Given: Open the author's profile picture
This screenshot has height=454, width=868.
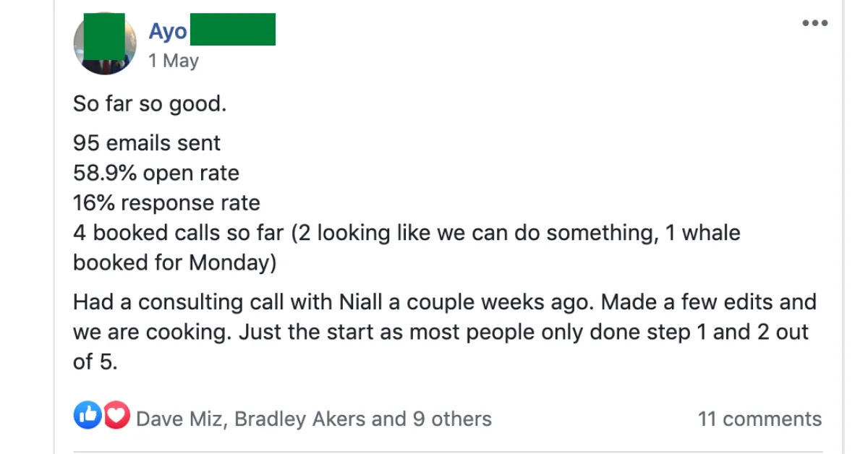Looking at the screenshot, I should (x=104, y=43).
